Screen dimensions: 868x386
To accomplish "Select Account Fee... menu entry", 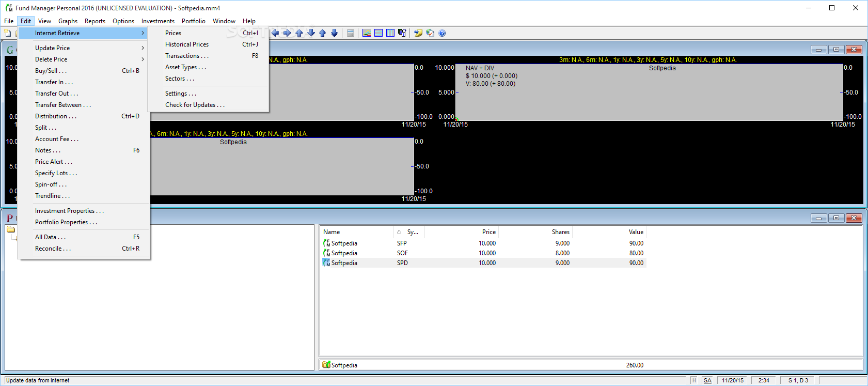I will (x=84, y=139).
